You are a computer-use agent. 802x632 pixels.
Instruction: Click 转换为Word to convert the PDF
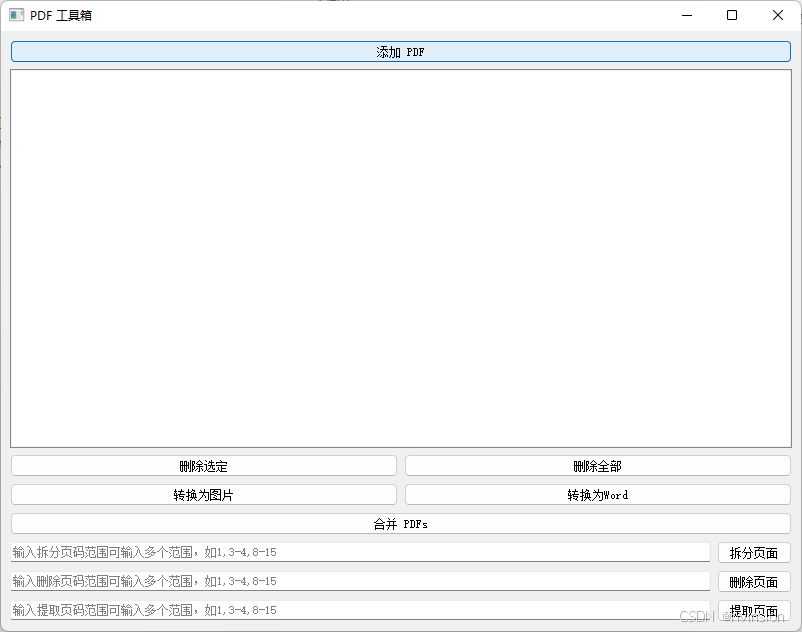(596, 494)
